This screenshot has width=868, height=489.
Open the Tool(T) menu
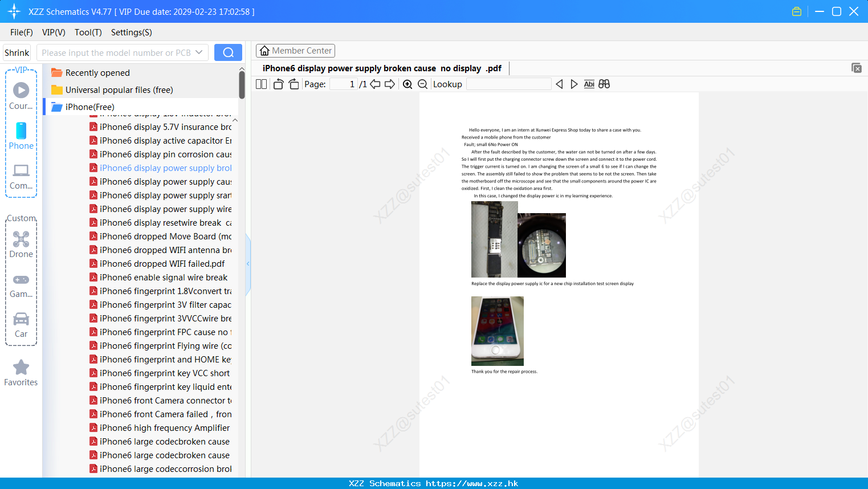click(x=88, y=32)
